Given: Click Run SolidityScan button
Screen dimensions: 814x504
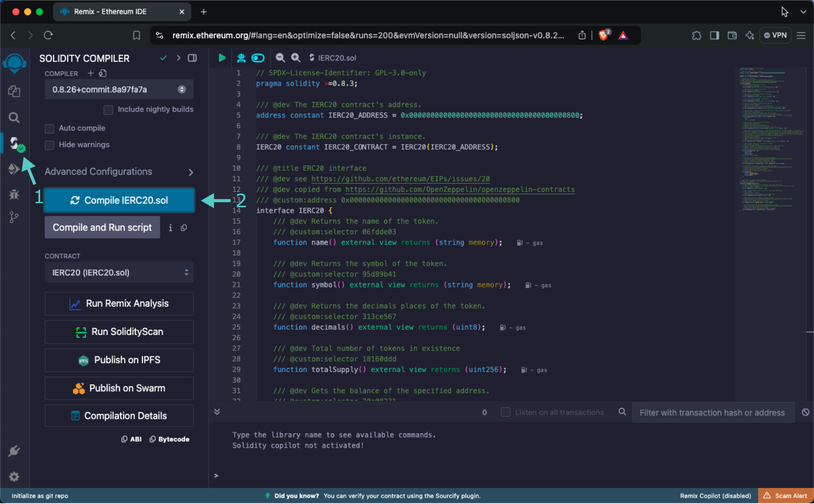Looking at the screenshot, I should pyautogui.click(x=119, y=332).
